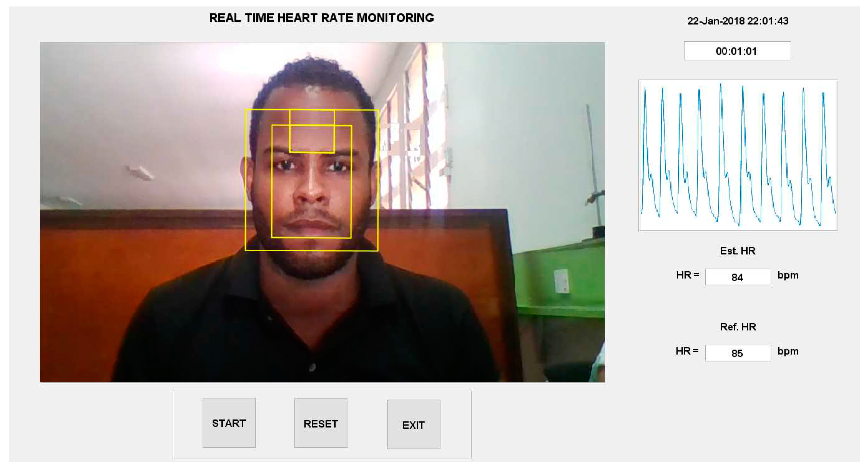
Task: Click the bottom edge of outer face box
Action: pos(312,250)
